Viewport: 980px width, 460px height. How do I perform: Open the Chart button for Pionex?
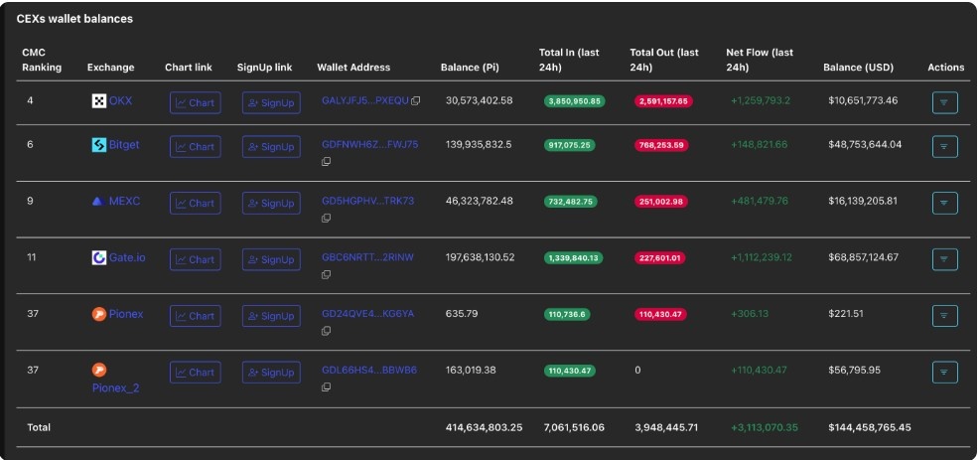195,316
